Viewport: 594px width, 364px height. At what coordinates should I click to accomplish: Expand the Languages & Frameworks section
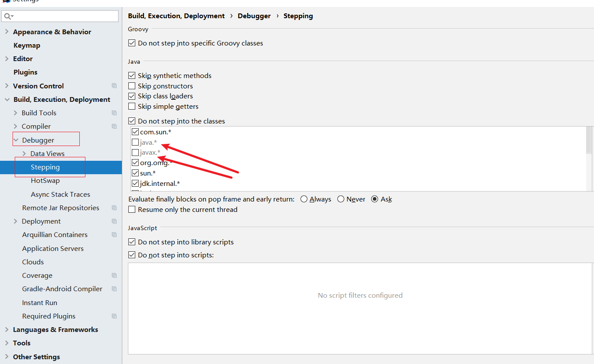point(7,330)
